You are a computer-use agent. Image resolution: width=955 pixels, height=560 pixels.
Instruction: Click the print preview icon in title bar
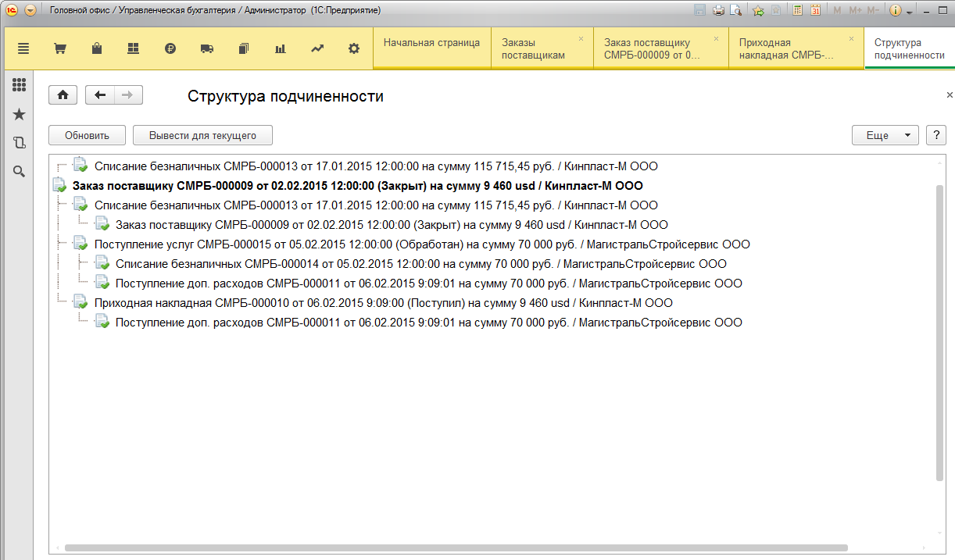(x=735, y=10)
